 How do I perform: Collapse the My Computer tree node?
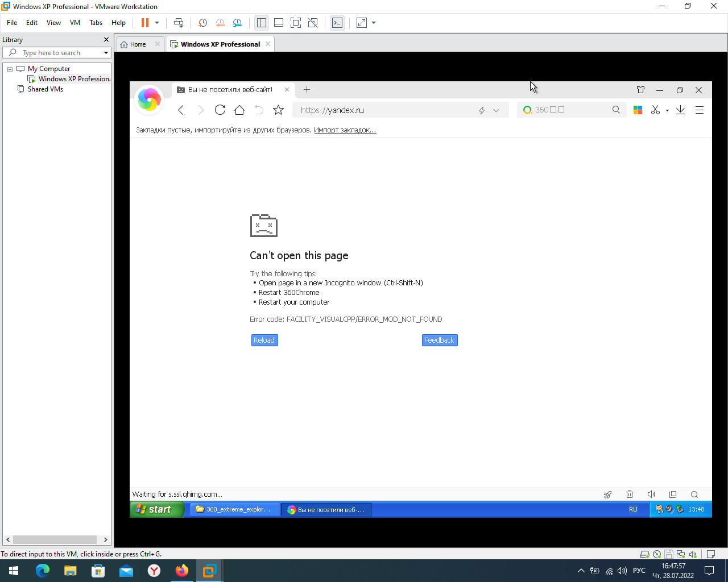click(x=9, y=68)
